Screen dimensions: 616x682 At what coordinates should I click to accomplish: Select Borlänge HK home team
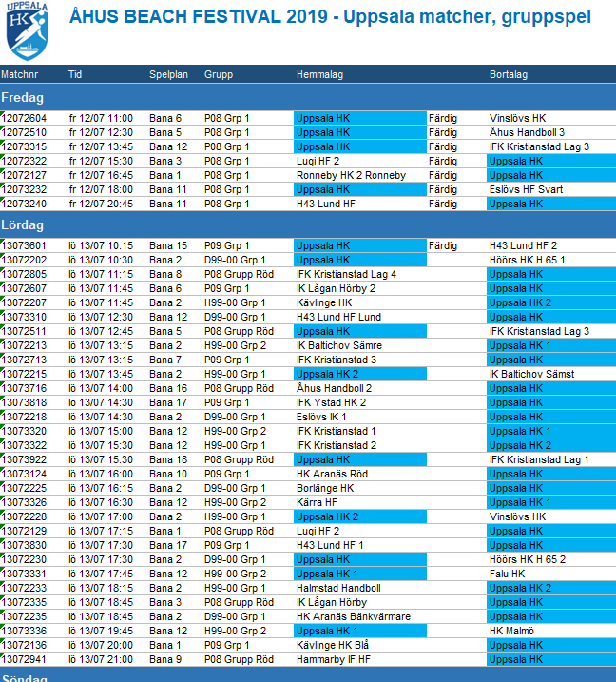click(x=325, y=489)
